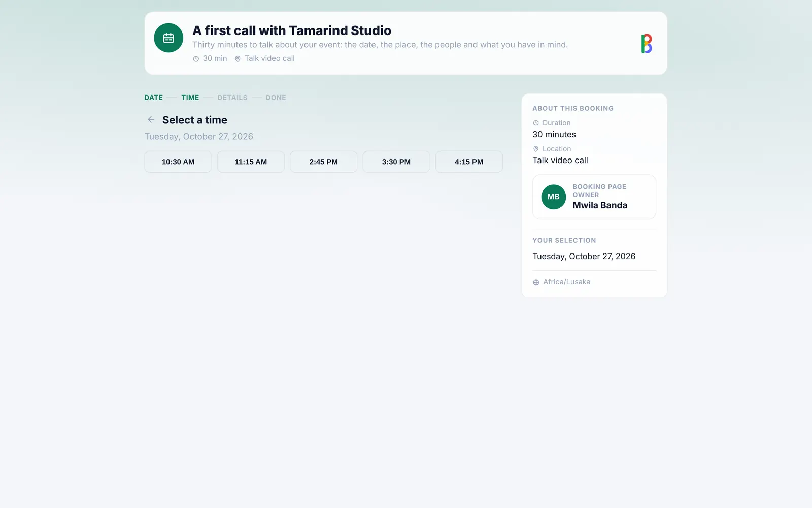This screenshot has height=508, width=812.
Task: Click the globe icon beside Africa/Lusaka
Action: click(536, 282)
